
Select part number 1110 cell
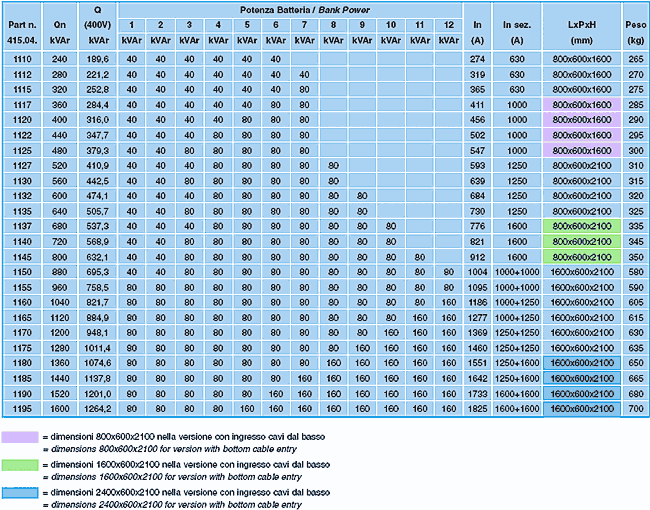click(22, 60)
